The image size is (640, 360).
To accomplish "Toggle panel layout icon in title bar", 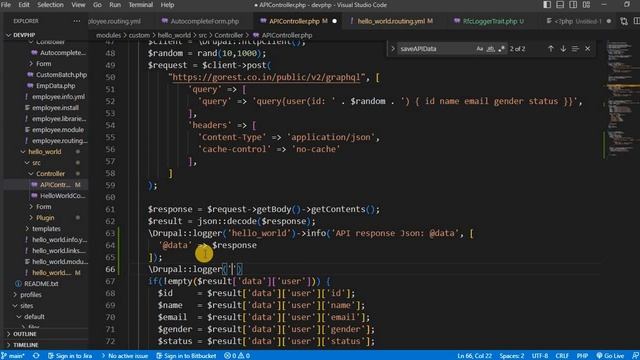I will point(560,5).
